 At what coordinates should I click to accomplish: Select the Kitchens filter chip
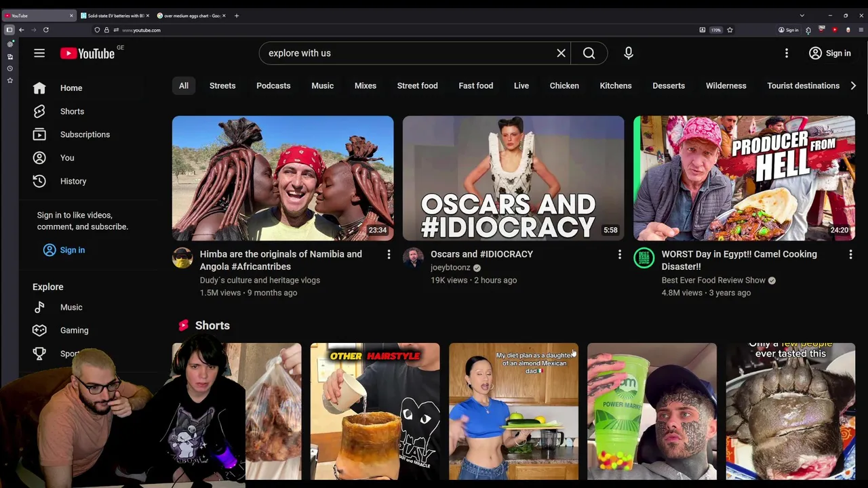coord(616,85)
